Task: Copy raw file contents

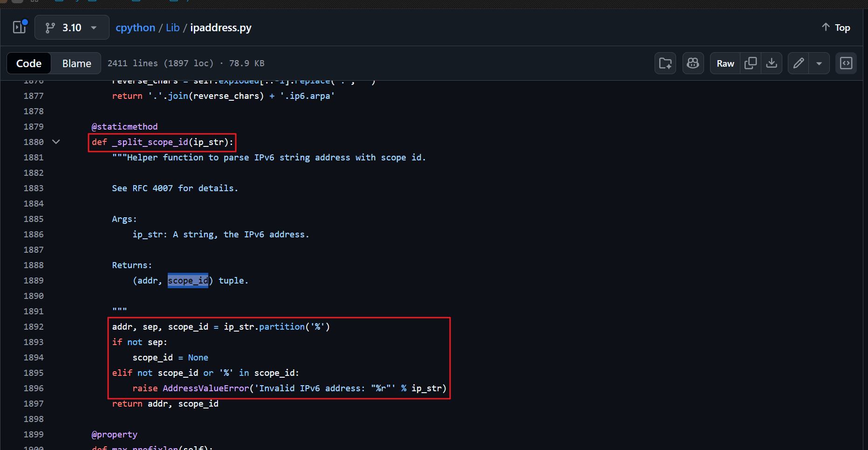Action: click(751, 63)
